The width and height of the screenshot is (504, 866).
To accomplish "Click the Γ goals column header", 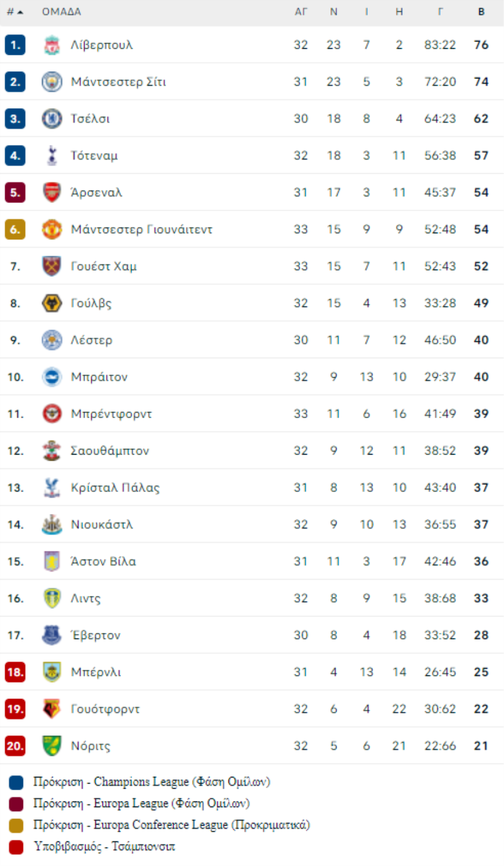I will [440, 12].
